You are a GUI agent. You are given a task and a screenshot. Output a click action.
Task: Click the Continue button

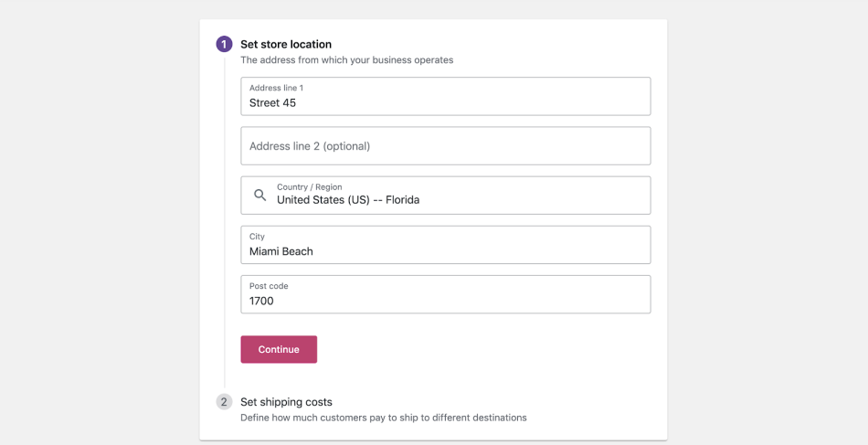tap(279, 349)
